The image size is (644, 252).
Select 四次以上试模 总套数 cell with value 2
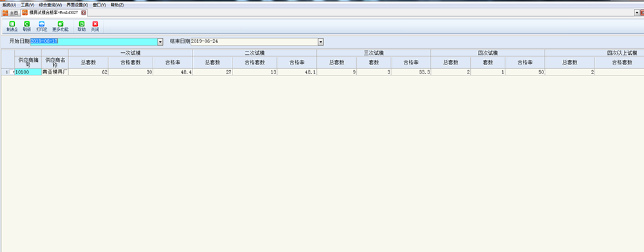pos(570,72)
